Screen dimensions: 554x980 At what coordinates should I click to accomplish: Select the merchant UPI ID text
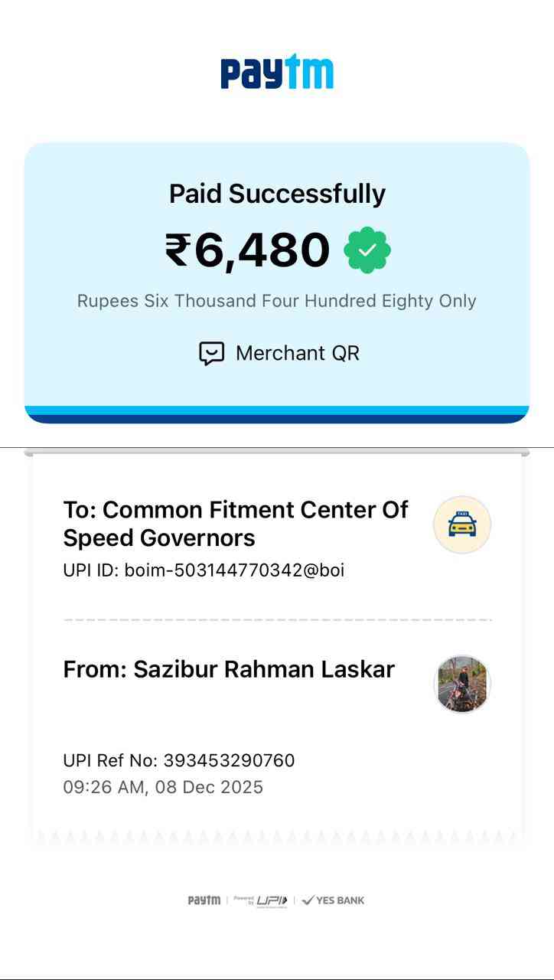pos(204,570)
